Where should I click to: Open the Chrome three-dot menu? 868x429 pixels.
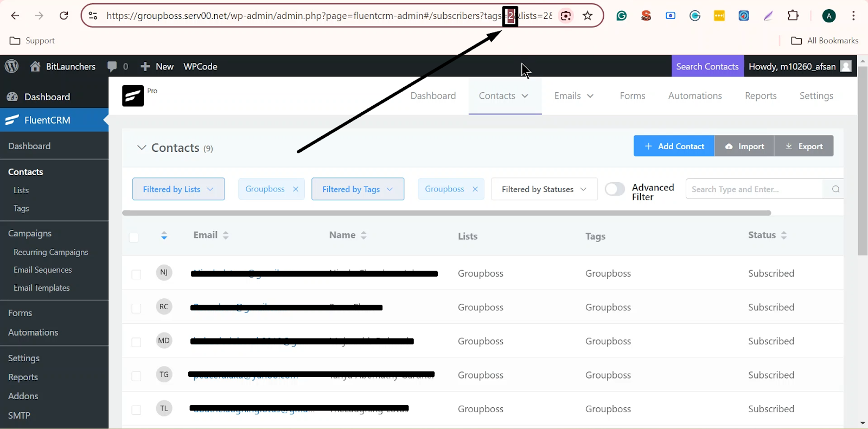point(853,16)
